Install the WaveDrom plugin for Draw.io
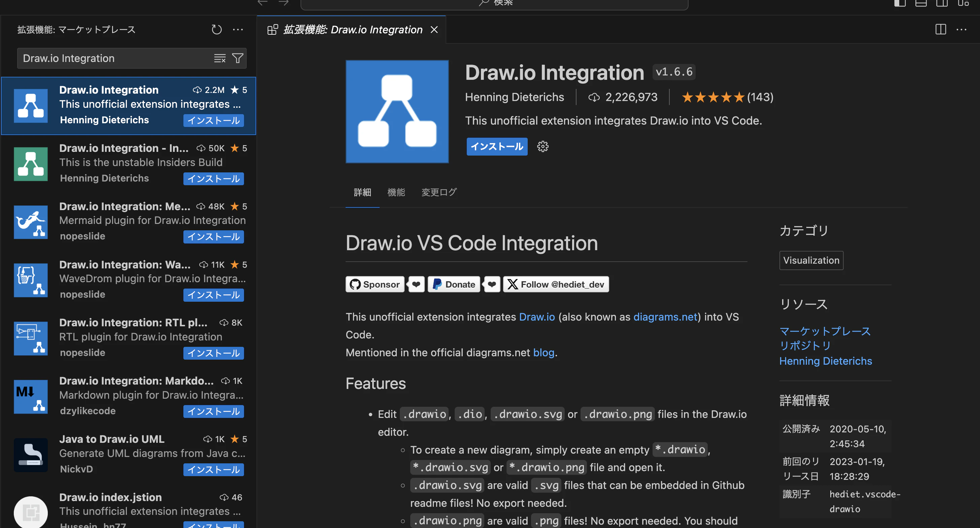980x528 pixels. (x=213, y=295)
